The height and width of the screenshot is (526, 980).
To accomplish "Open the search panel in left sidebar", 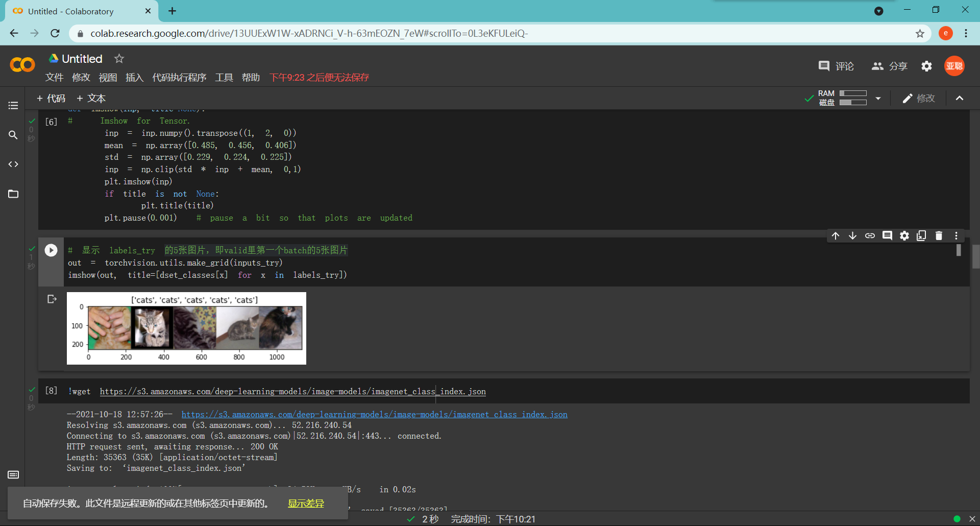I will (13, 135).
